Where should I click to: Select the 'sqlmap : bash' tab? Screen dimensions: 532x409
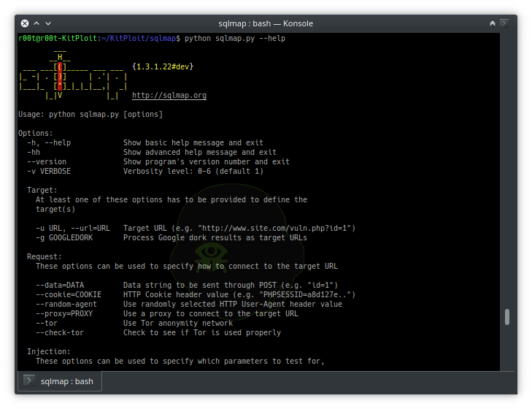click(x=59, y=381)
